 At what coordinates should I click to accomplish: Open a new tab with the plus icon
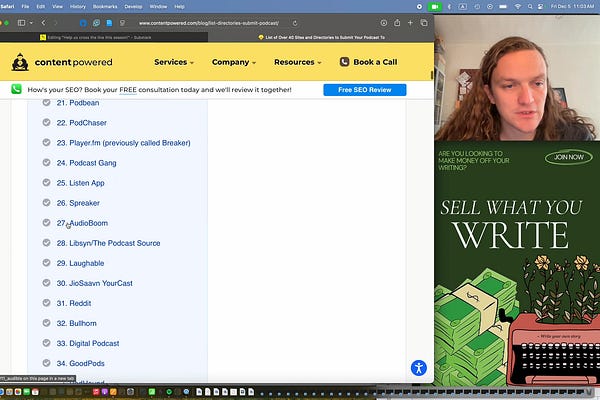410,23
